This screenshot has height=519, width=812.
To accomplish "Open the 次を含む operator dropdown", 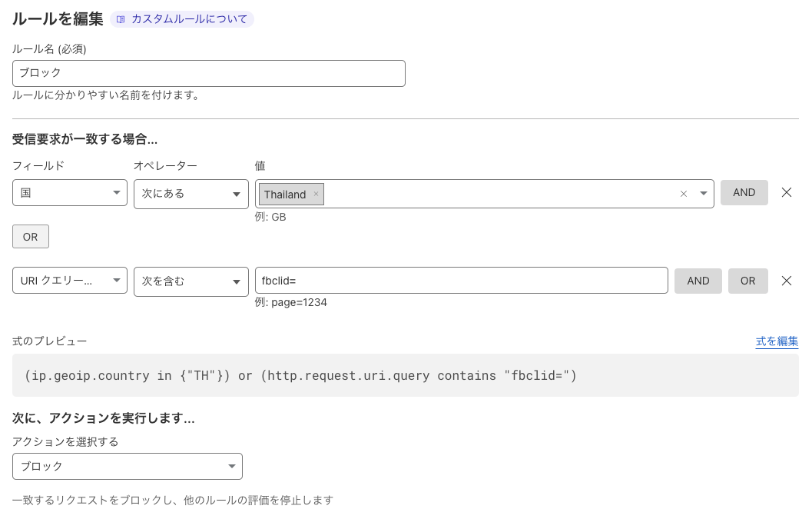I will pyautogui.click(x=191, y=281).
